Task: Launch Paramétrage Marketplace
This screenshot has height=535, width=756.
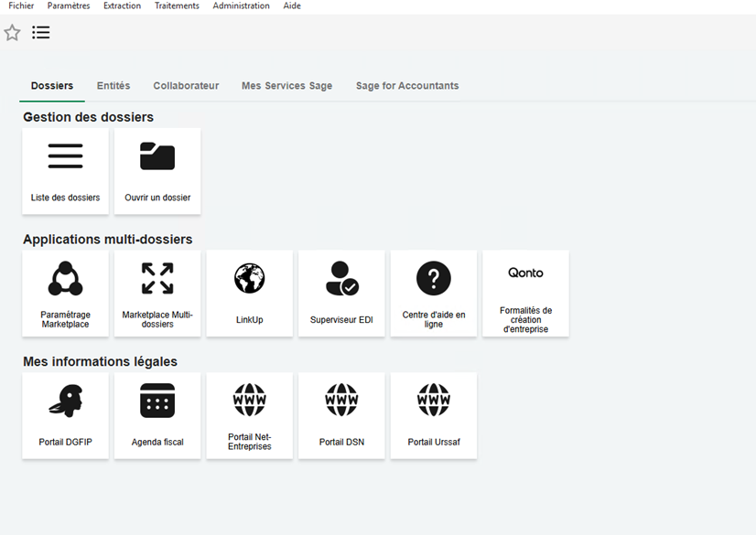Action: click(x=66, y=294)
